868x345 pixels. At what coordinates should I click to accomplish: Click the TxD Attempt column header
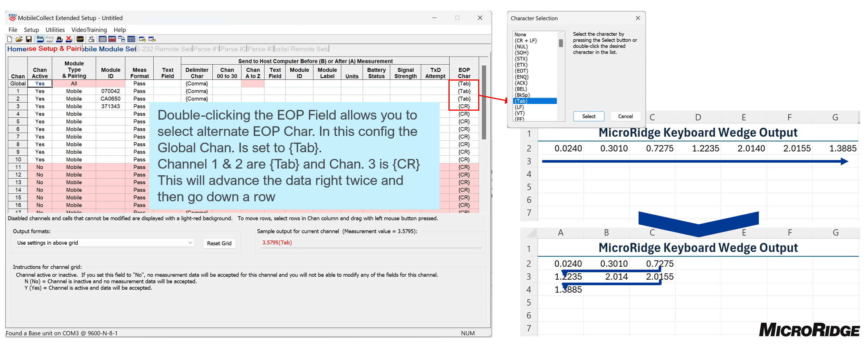tap(435, 73)
